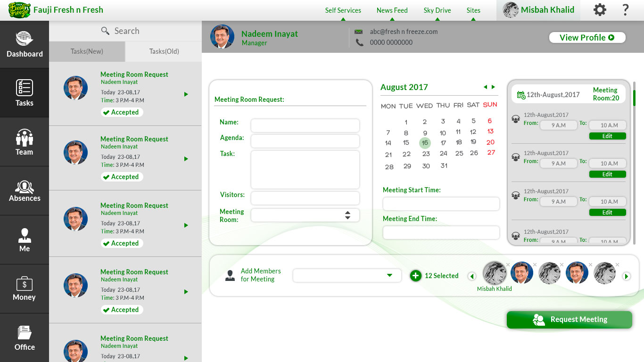Open the Office folder icon
This screenshot has width=644, height=362.
pos(25,333)
